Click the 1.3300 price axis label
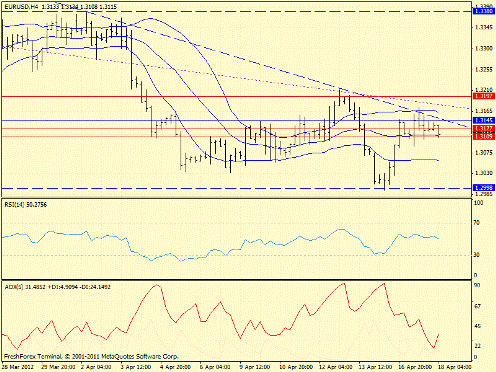The width and height of the screenshot is (496, 372). click(x=484, y=48)
